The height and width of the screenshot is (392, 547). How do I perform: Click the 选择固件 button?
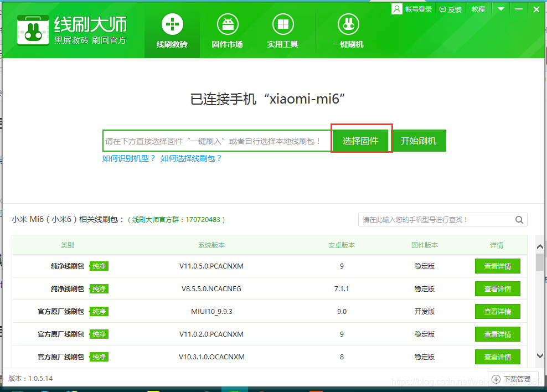tap(360, 141)
